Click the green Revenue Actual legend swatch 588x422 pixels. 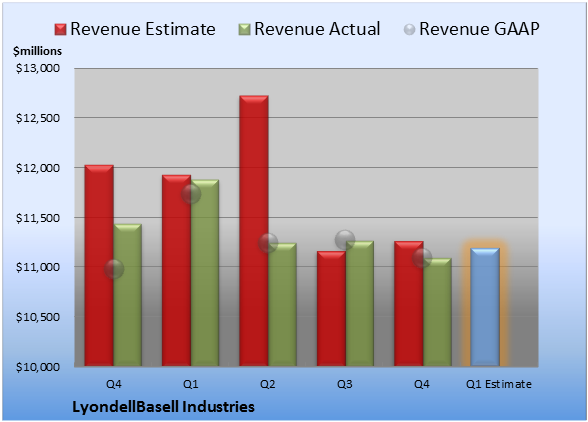coord(244,30)
